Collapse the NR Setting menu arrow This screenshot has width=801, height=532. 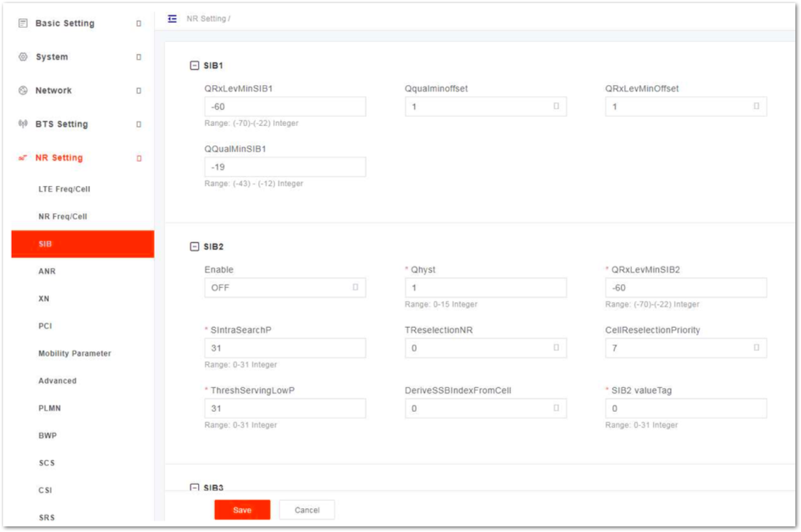point(139,159)
